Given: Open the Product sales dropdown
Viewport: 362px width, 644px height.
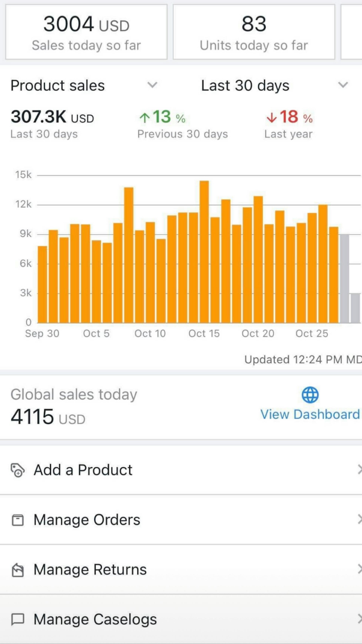Looking at the screenshot, I should point(152,85).
